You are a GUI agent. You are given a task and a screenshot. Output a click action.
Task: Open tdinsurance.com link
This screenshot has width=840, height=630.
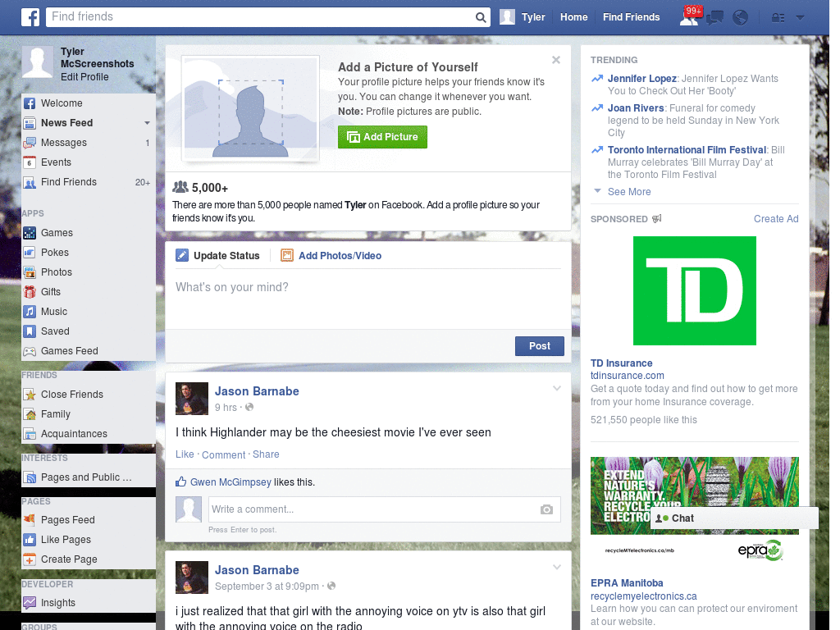(x=628, y=376)
